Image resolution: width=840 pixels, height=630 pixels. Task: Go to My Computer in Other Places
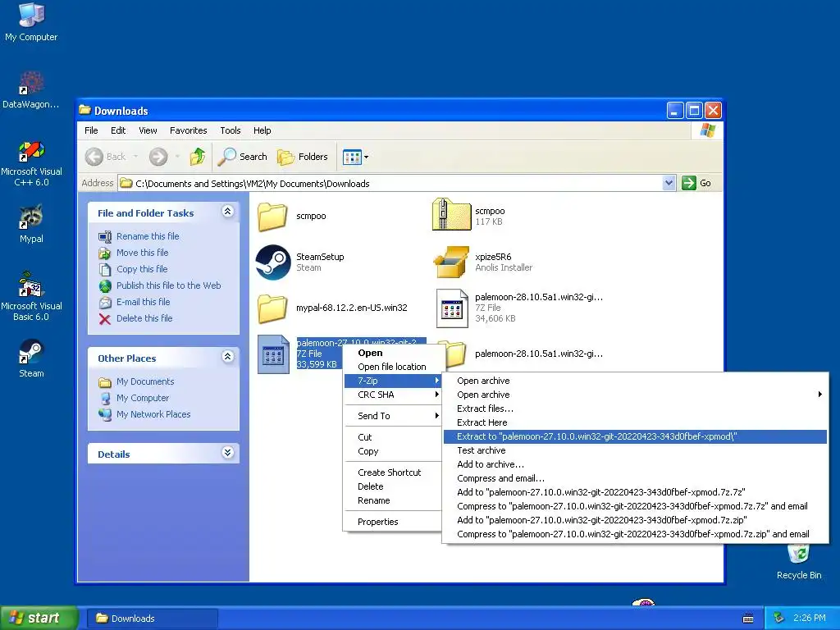pyautogui.click(x=143, y=398)
